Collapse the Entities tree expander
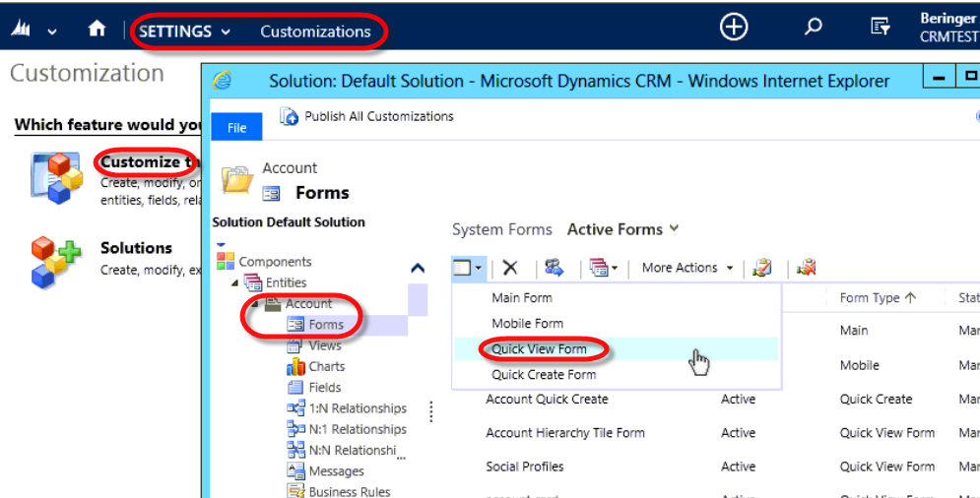The image size is (980, 498). pos(234,283)
